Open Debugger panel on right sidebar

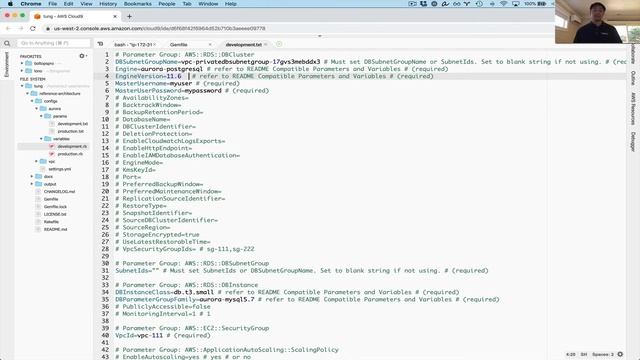(x=633, y=142)
